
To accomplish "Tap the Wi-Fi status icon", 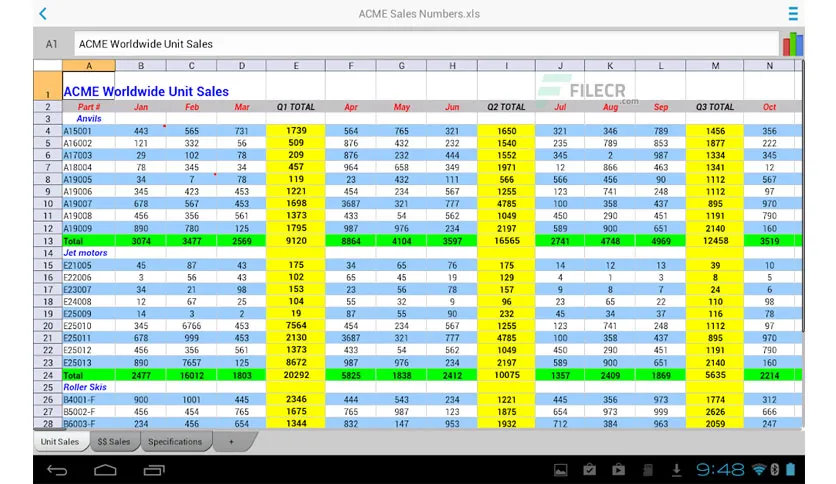I will [759, 470].
